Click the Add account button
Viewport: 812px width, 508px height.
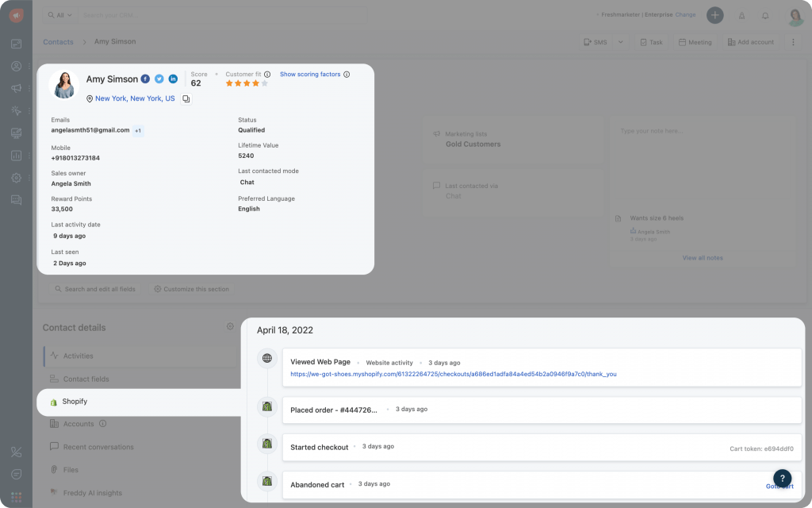750,42
